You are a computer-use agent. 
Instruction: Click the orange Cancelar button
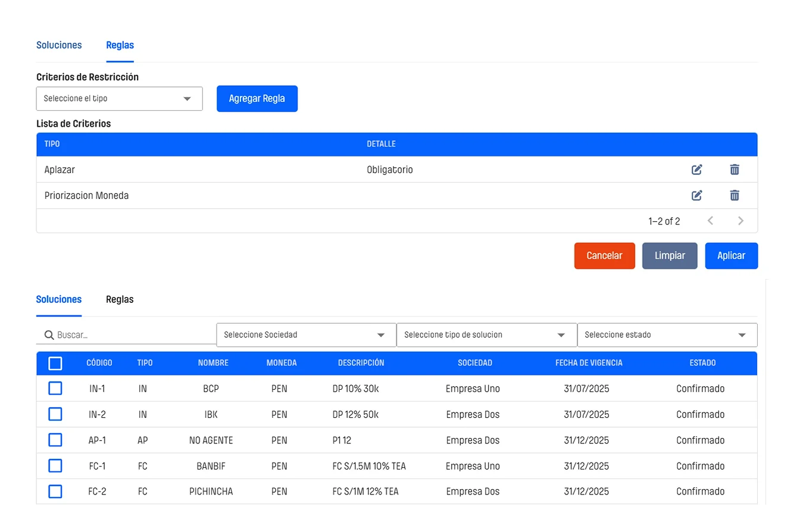[604, 256]
